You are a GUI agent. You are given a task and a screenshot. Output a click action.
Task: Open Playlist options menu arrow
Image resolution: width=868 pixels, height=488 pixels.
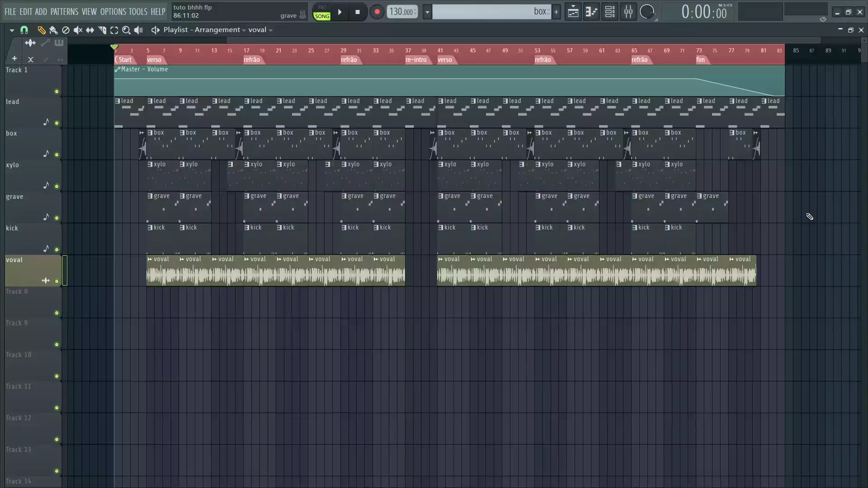pyautogui.click(x=12, y=30)
